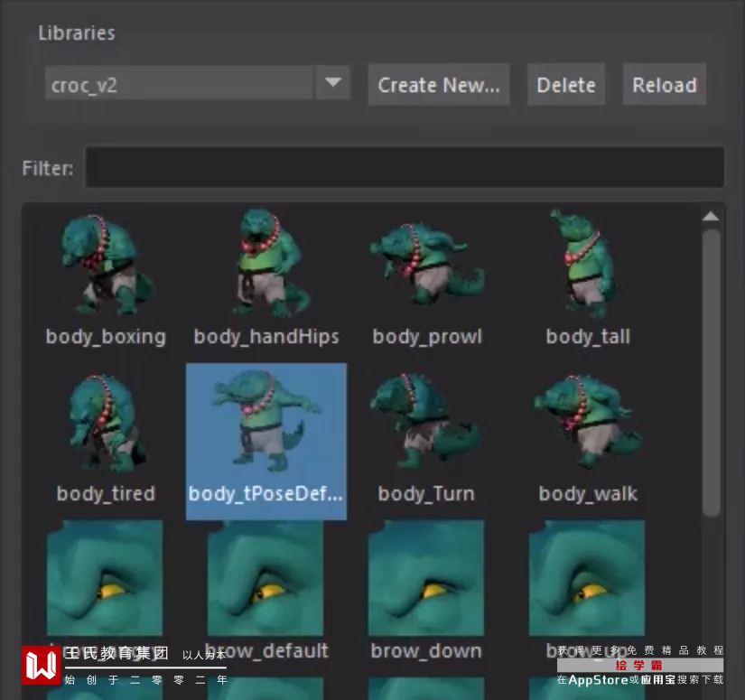Select the body_walk pose thumbnail
Screen dimensions: 745x700
coord(588,422)
